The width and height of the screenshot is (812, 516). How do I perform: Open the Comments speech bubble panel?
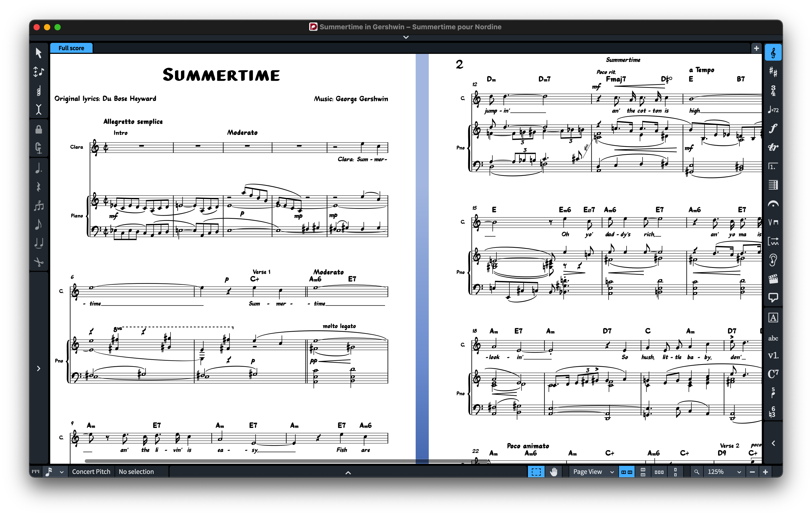click(773, 297)
